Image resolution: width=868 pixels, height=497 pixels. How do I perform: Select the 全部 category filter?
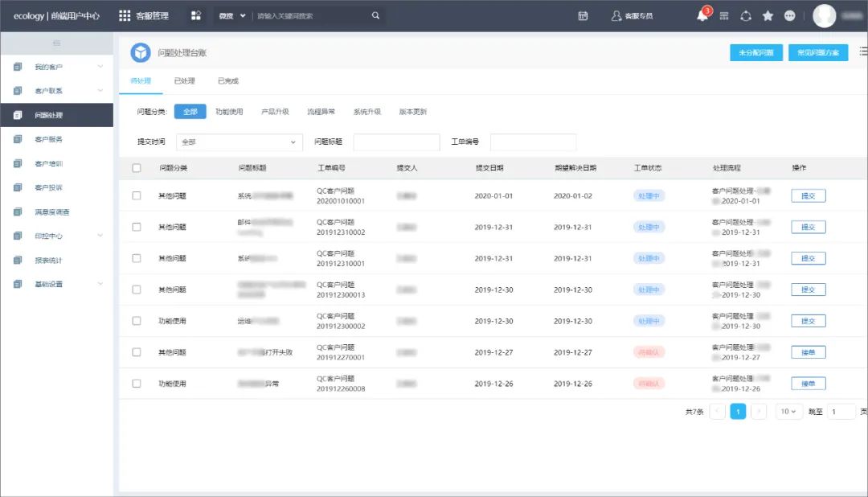pos(190,111)
